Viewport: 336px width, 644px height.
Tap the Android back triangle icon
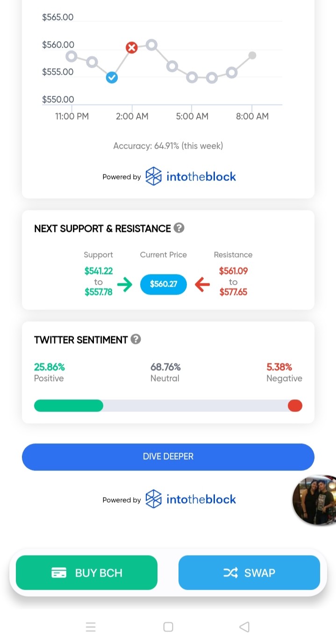(244, 627)
